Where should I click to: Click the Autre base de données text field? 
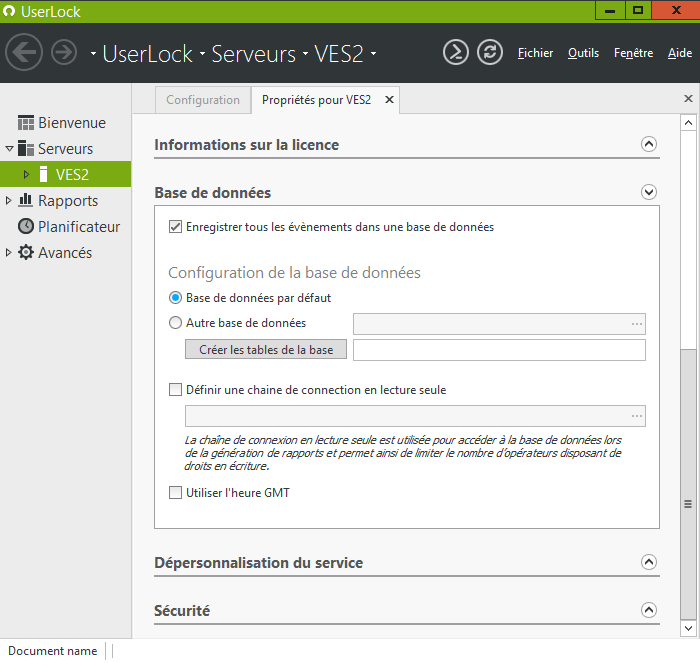[499, 324]
